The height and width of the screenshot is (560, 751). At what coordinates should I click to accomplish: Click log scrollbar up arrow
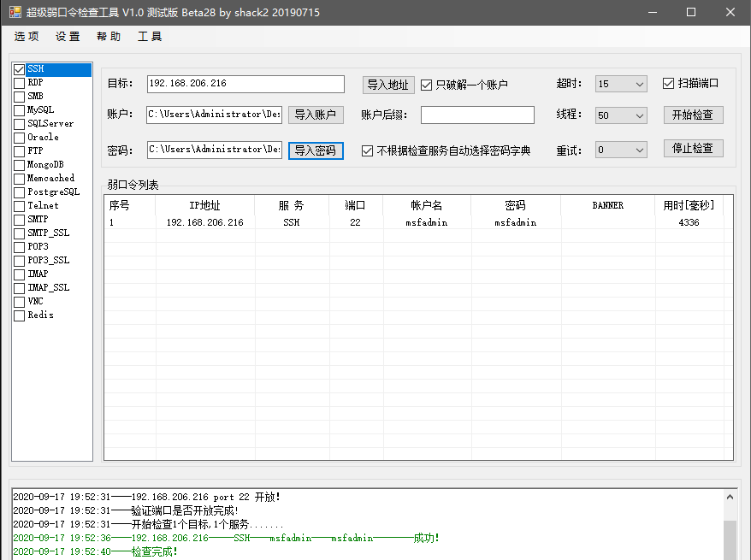(730, 497)
